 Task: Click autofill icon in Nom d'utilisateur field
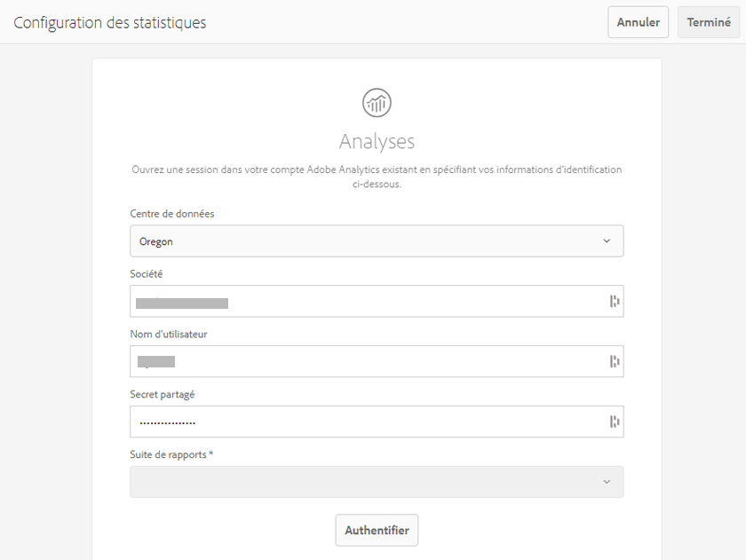[x=614, y=361]
